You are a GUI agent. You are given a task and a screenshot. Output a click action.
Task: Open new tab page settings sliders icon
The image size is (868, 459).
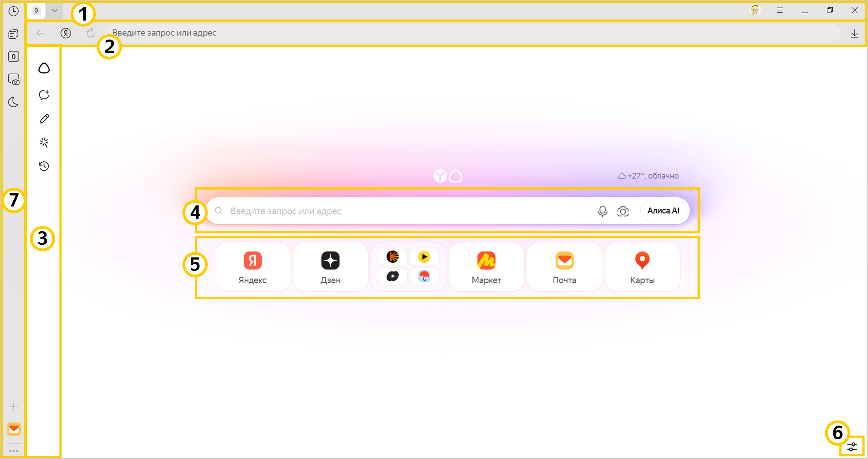pyautogui.click(x=852, y=447)
